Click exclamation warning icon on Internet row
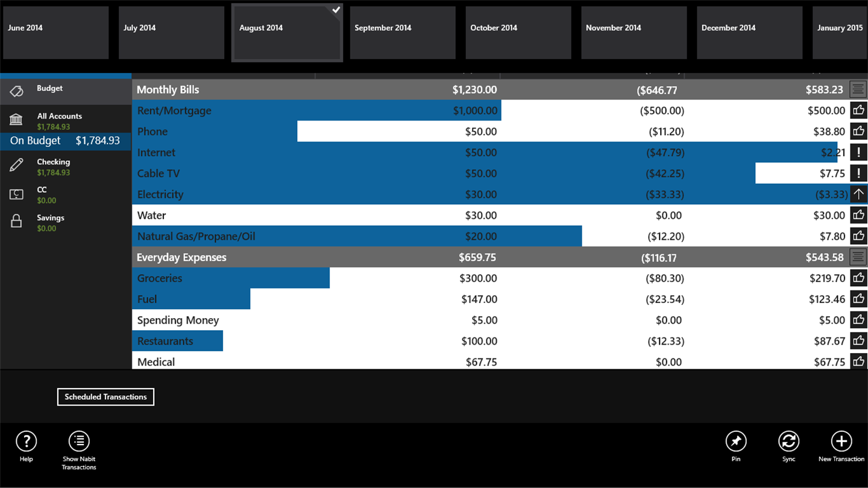Viewport: 868px width, 488px height. coord(858,152)
